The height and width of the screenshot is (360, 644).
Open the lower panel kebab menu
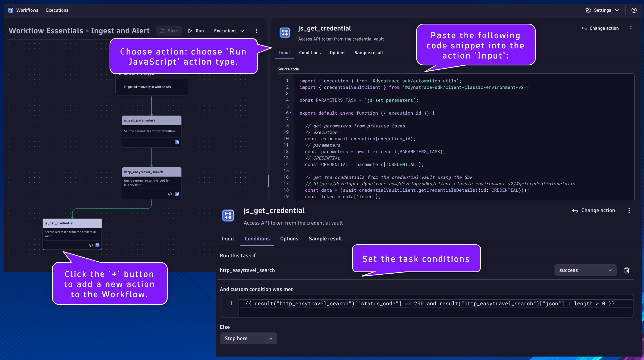[629, 211]
